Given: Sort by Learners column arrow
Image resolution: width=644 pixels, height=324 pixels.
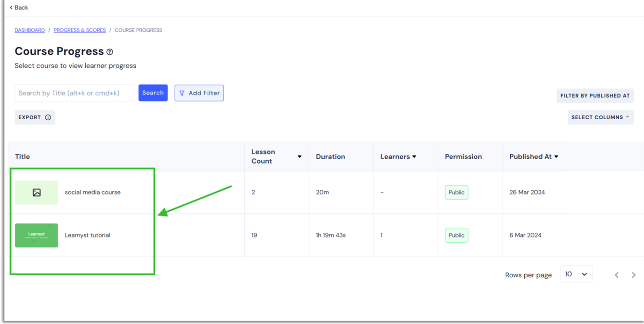Looking at the screenshot, I should [414, 157].
